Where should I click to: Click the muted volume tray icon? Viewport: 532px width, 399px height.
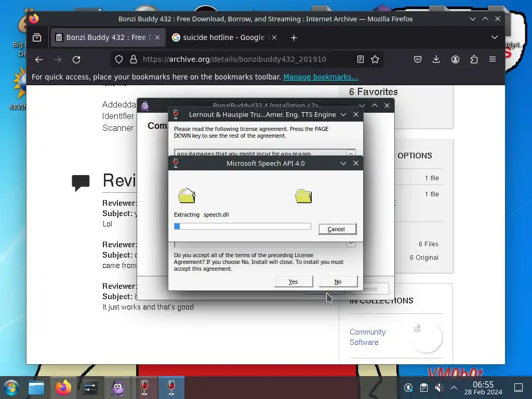(x=439, y=388)
